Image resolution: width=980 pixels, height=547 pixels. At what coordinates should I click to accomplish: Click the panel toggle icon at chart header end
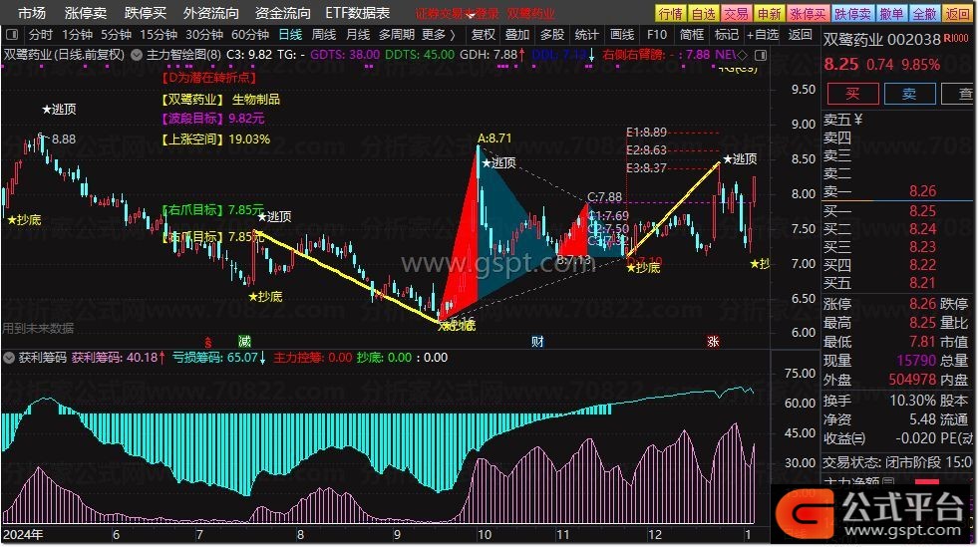pos(761,55)
